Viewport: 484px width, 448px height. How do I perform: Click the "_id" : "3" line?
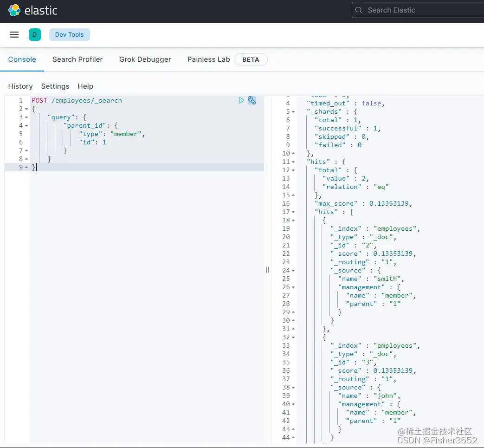354,363
